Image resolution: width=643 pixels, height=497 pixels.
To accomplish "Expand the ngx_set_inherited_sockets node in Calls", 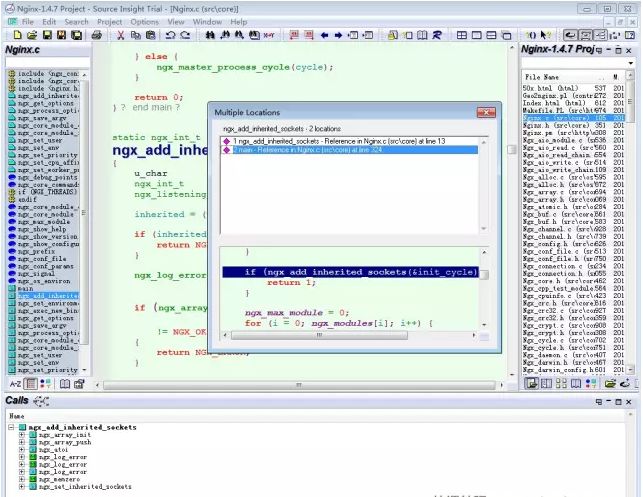I will (x=22, y=486).
